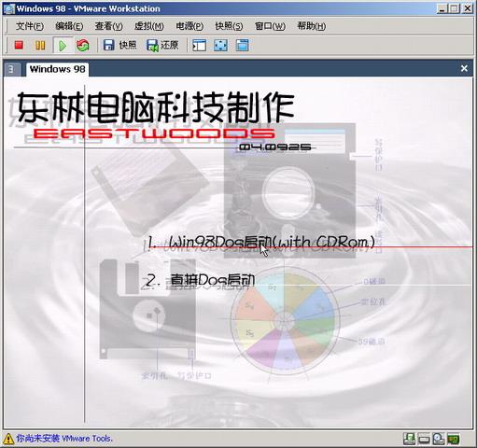Reset the virtual machine with the refresh icon

tap(83, 46)
